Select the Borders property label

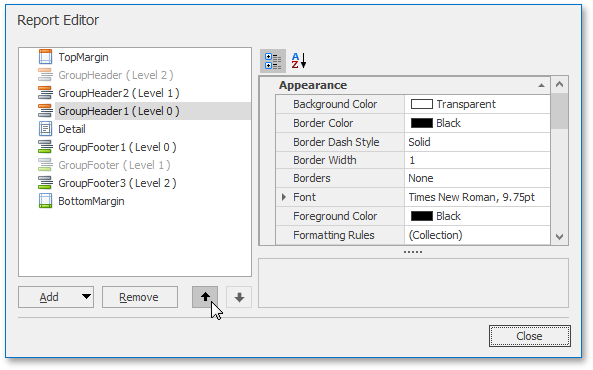(x=312, y=178)
